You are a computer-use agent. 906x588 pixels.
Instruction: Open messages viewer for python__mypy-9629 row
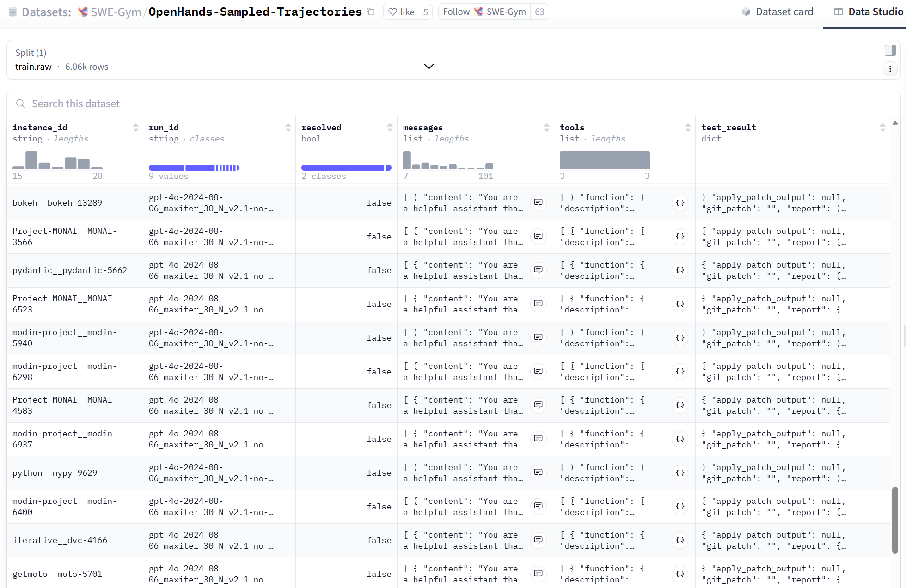(x=538, y=472)
